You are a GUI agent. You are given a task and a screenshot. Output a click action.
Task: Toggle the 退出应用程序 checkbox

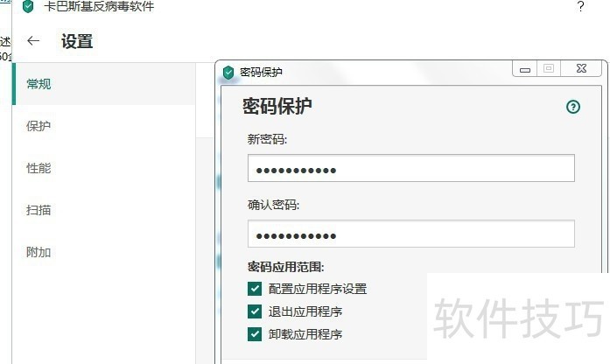(255, 311)
